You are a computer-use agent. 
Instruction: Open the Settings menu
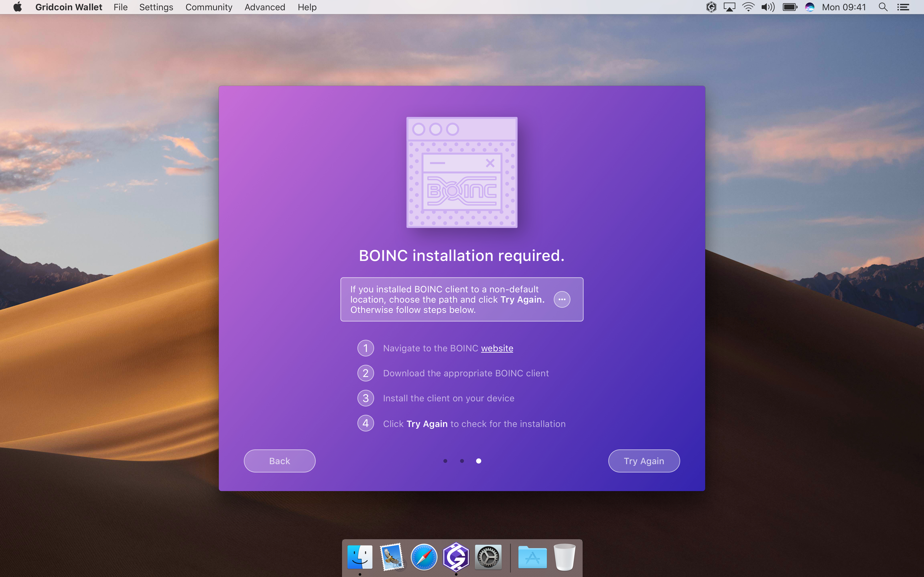(156, 7)
